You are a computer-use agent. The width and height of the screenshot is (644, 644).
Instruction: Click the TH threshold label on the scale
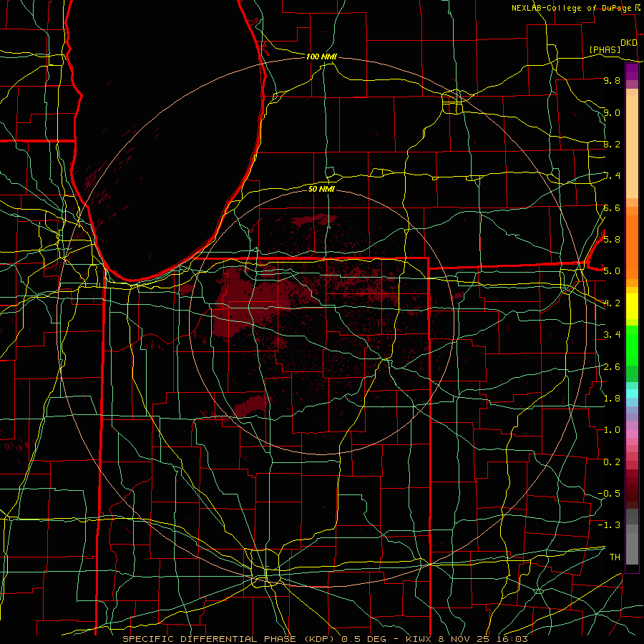point(615,557)
